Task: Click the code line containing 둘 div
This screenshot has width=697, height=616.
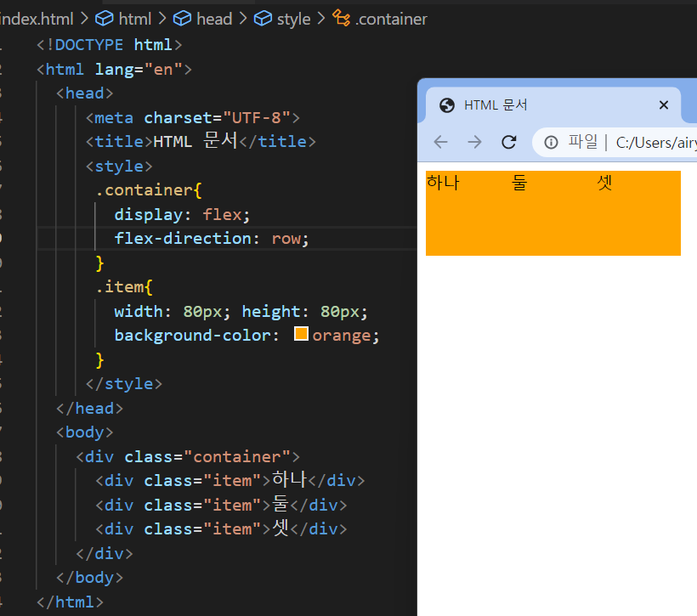Action: [221, 505]
